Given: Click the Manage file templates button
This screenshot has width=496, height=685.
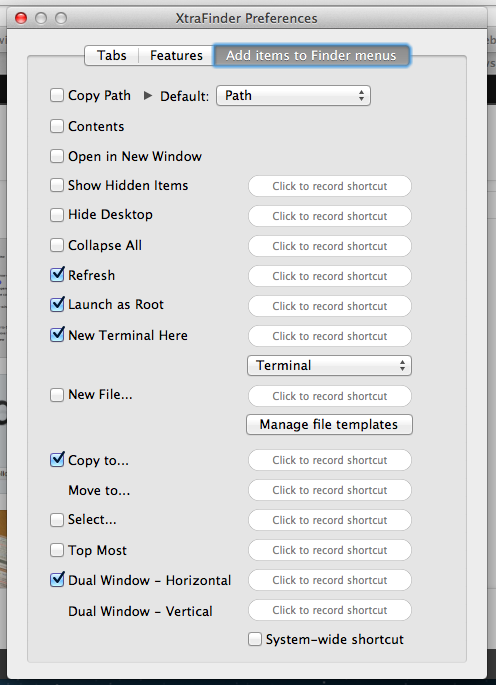Looking at the screenshot, I should [329, 425].
